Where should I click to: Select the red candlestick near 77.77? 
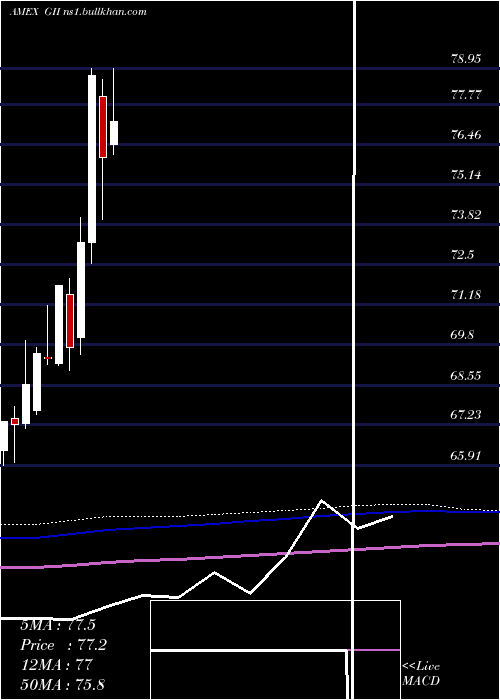[x=103, y=127]
